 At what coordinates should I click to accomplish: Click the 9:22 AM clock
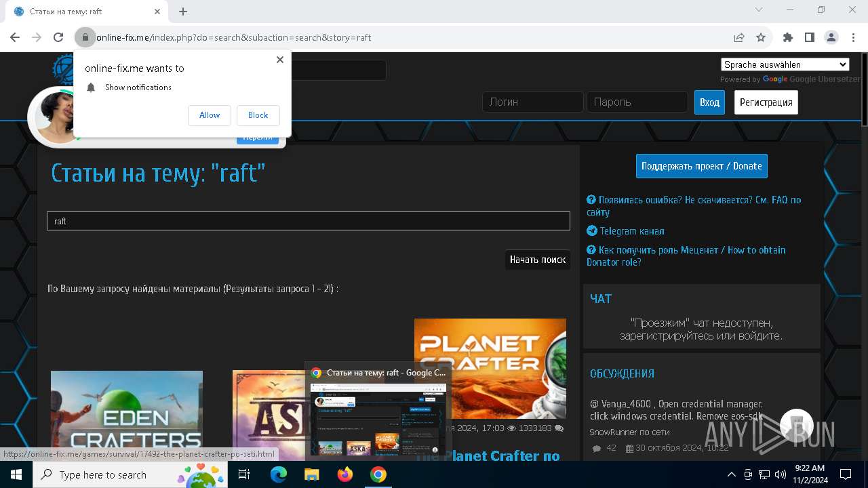click(810, 468)
